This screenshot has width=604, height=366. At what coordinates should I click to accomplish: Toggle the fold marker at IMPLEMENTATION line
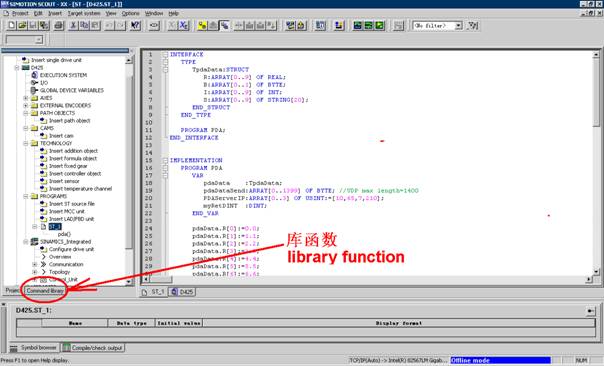pyautogui.click(x=165, y=160)
